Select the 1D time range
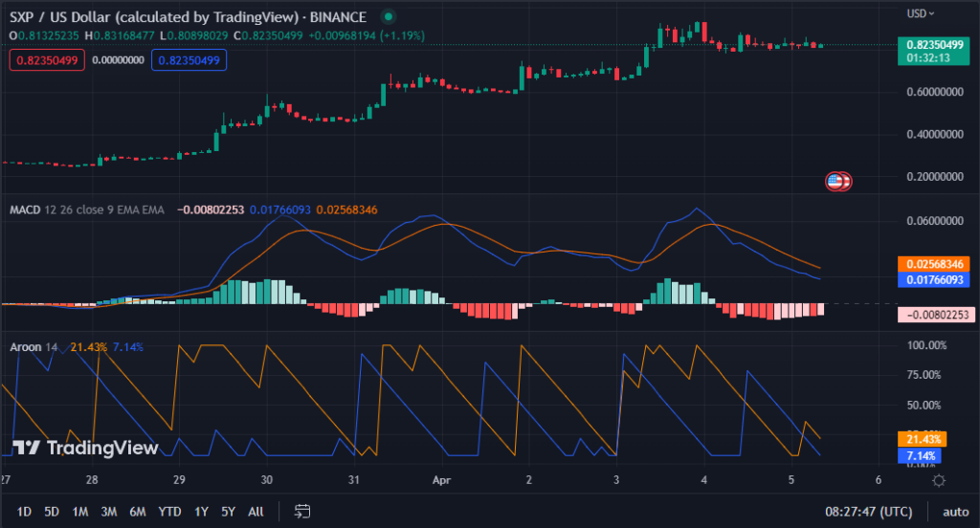The image size is (980, 528). pyautogui.click(x=24, y=512)
